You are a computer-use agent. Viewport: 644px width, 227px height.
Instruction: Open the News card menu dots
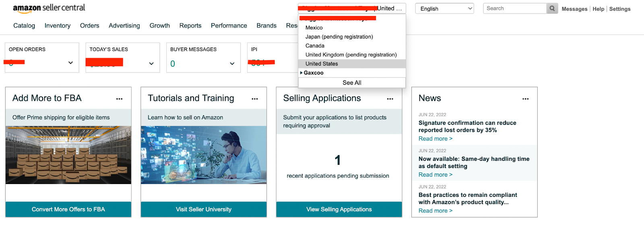tap(526, 99)
